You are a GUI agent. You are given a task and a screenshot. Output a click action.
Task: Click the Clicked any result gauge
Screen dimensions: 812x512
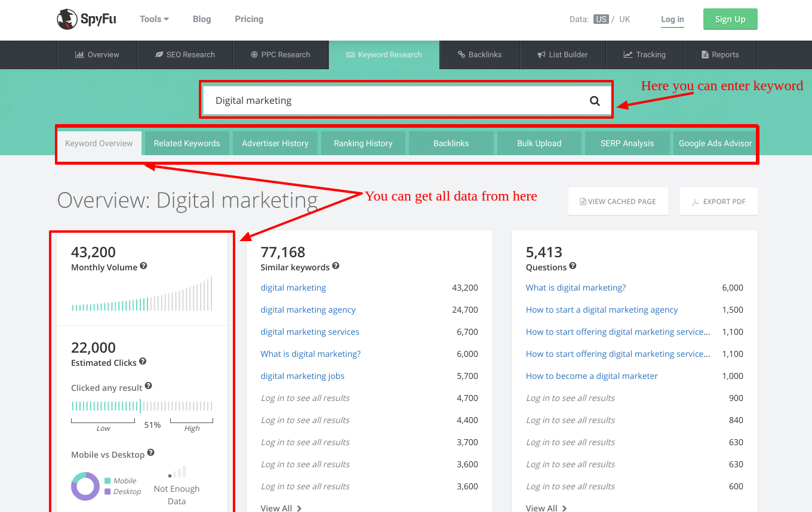(142, 406)
